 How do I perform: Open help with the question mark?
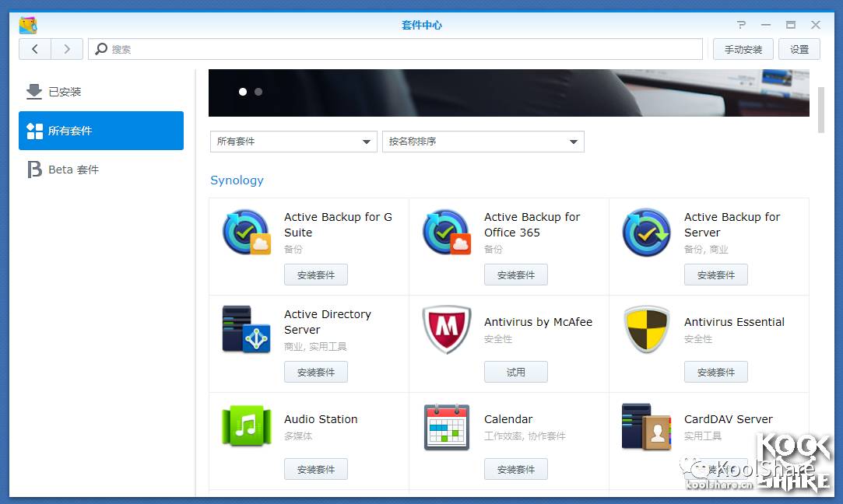point(741,25)
